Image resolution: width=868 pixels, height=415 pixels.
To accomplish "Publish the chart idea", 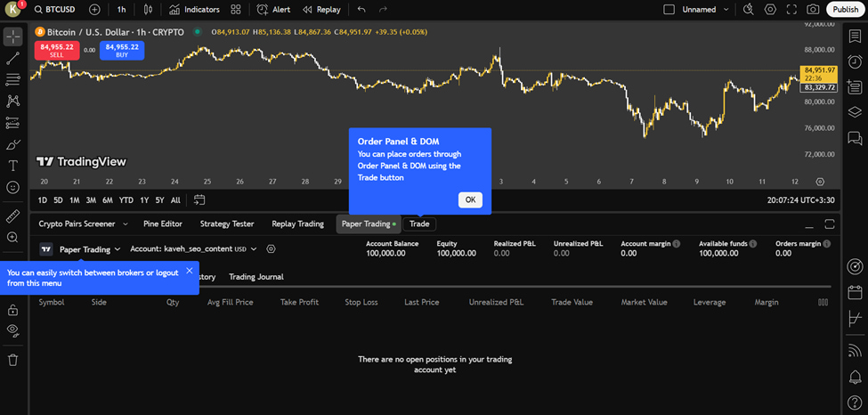I will click(x=846, y=10).
